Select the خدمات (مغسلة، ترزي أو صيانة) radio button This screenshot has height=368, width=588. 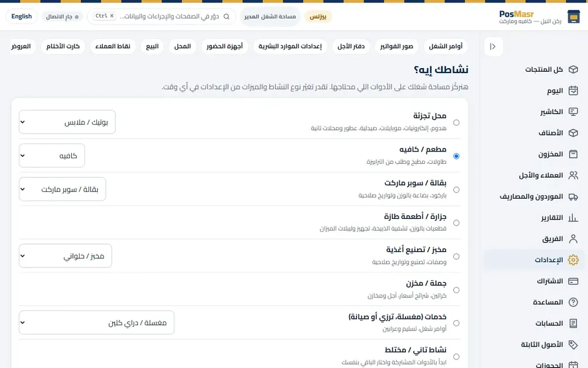(x=456, y=323)
